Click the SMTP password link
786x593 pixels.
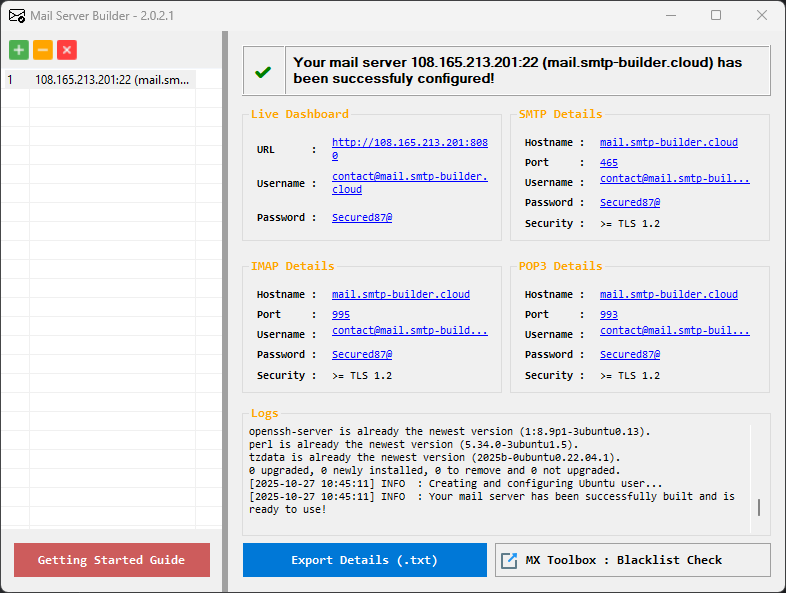[630, 203]
